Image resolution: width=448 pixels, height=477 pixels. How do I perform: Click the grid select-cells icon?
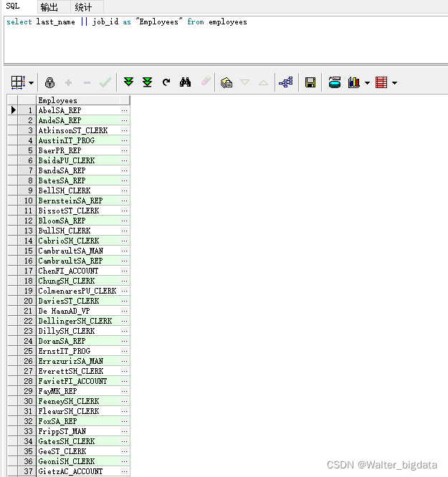[18, 82]
